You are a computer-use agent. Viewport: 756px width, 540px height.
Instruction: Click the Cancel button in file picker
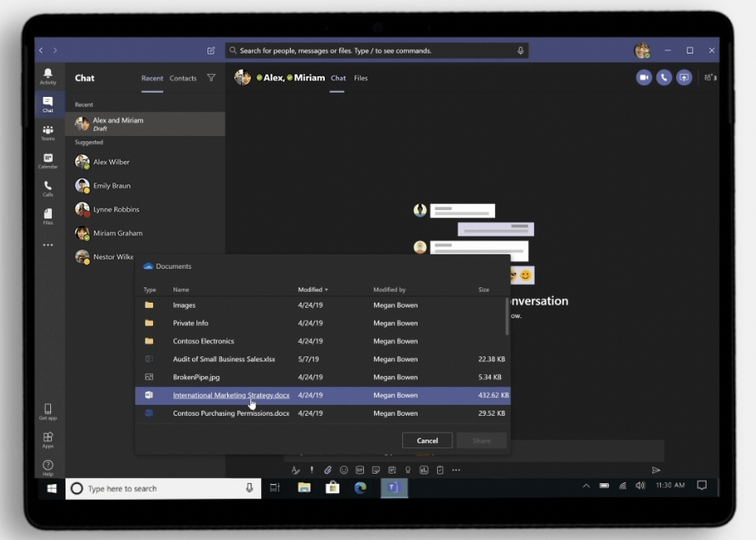pyautogui.click(x=428, y=441)
